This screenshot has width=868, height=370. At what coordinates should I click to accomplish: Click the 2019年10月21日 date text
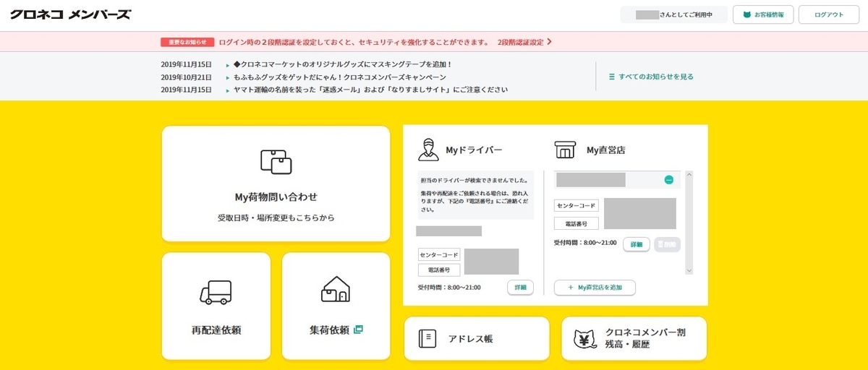point(186,77)
